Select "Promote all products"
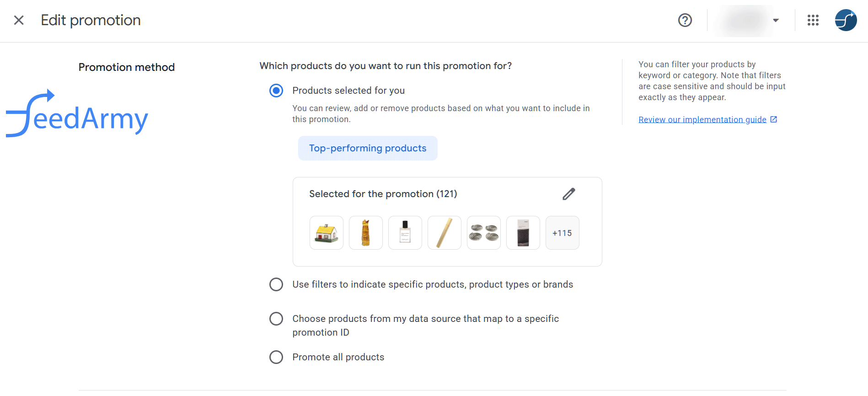 click(x=276, y=357)
